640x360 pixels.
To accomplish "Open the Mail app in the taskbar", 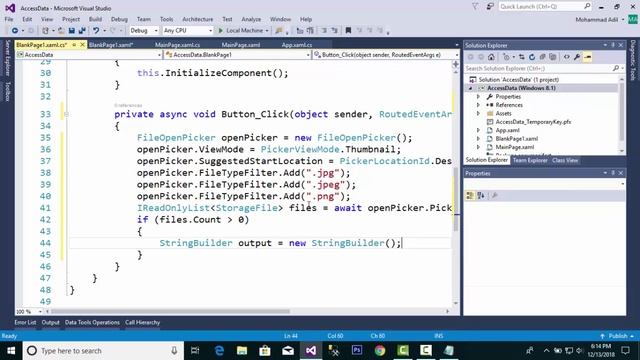I will pos(288,351).
